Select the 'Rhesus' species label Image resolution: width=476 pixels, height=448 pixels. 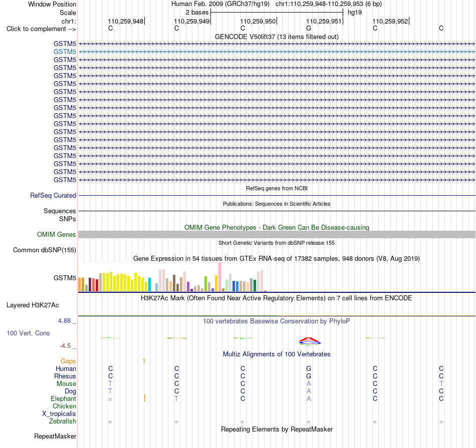point(65,376)
